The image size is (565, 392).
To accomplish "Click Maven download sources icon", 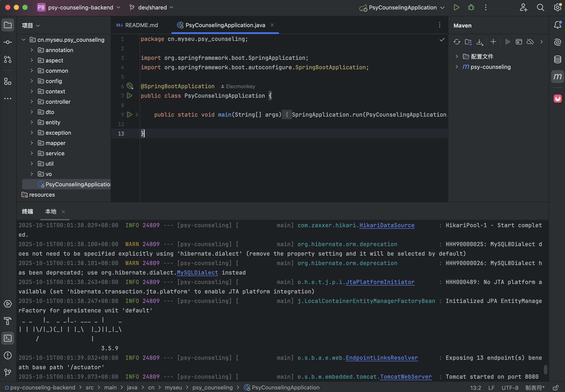I will pyautogui.click(x=480, y=42).
